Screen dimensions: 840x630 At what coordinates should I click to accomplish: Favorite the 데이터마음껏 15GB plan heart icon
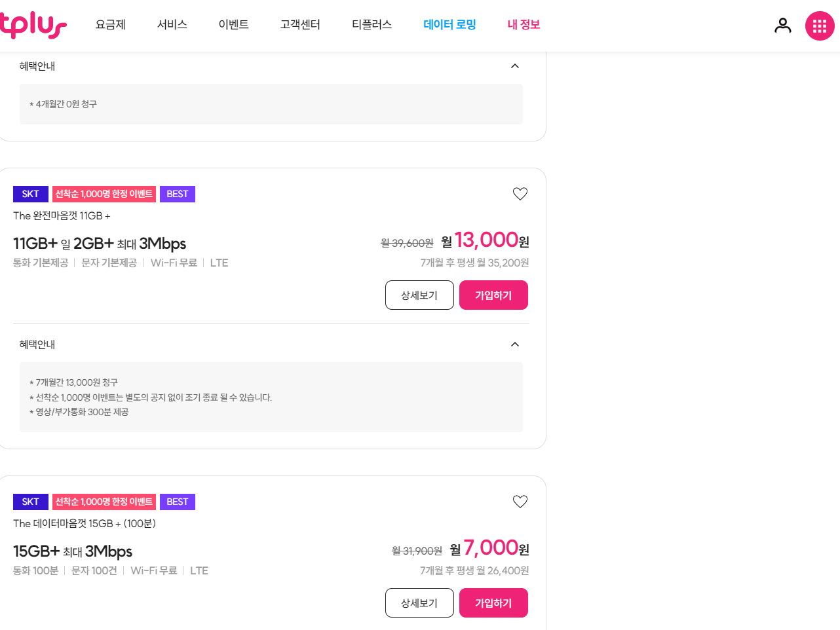[x=520, y=501]
